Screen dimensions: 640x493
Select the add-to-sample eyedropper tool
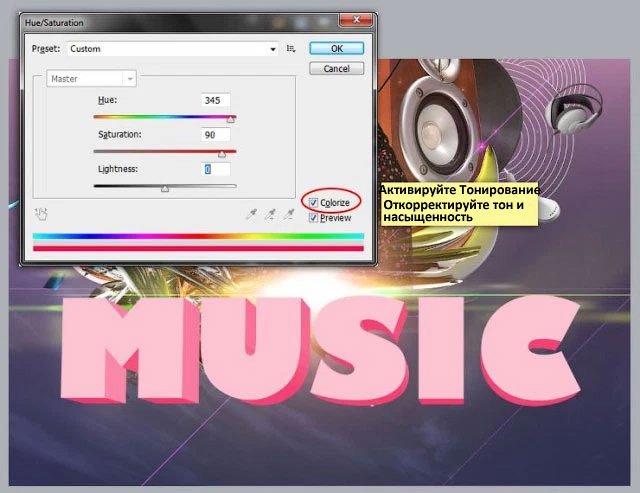coord(270,213)
